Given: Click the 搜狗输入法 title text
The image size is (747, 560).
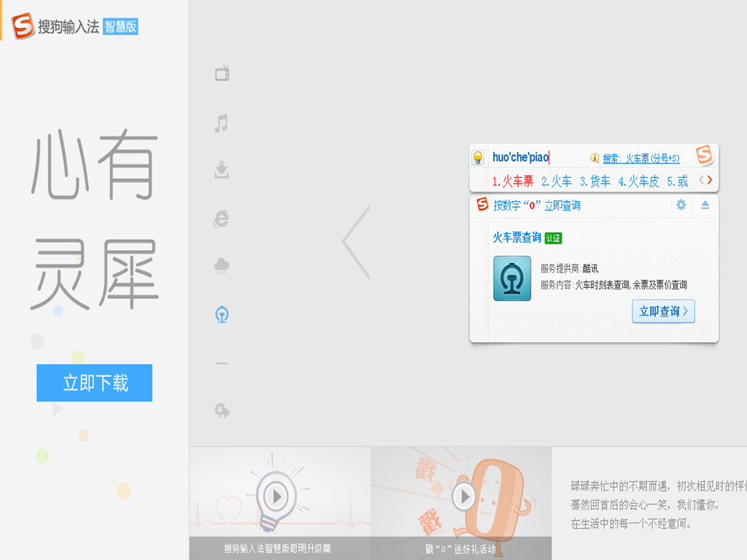Looking at the screenshot, I should (69, 27).
